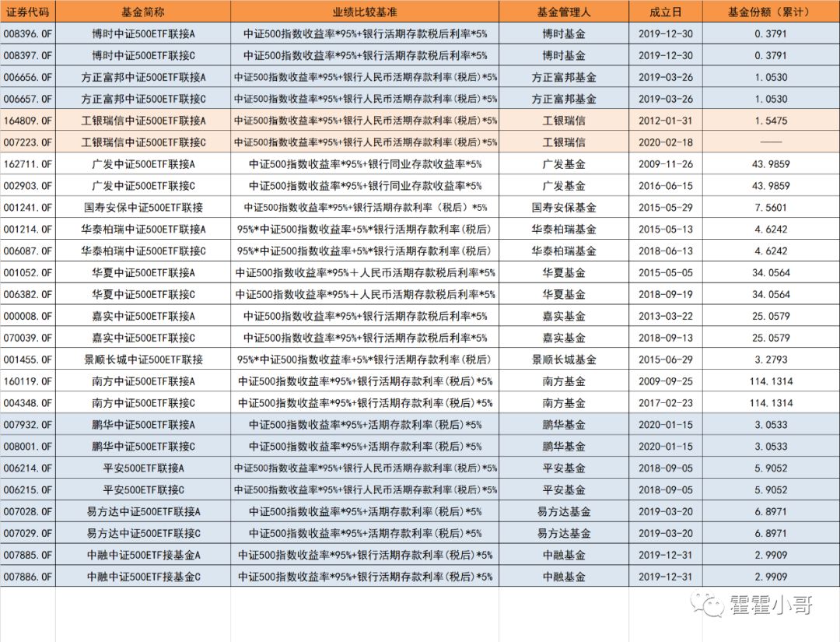The height and width of the screenshot is (642, 840).
Task: Select the 广发中证500ETF联接A fund name
Action: coord(142,164)
